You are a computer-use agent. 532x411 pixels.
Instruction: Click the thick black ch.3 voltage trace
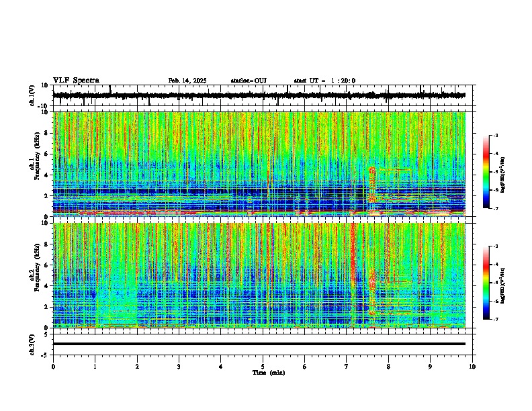click(x=259, y=344)
